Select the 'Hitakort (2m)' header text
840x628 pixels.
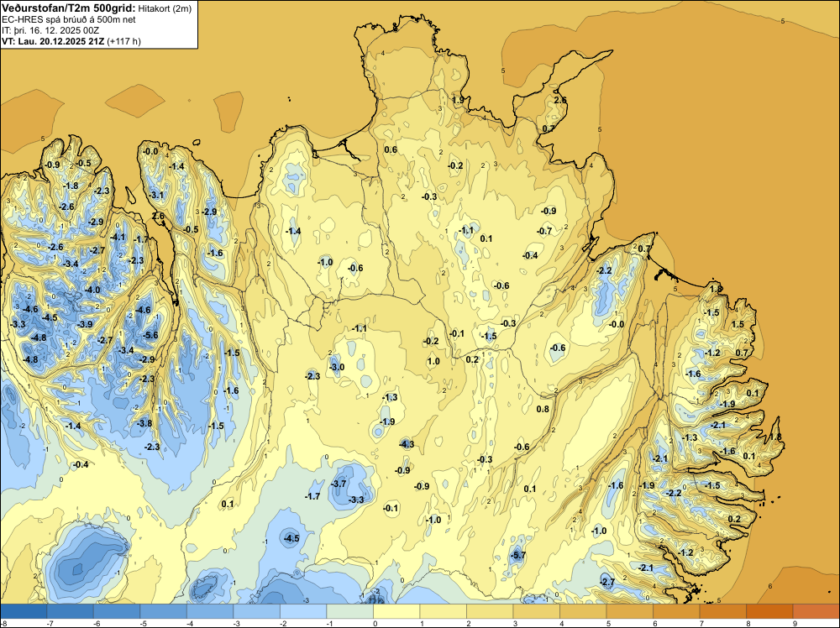click(x=165, y=8)
